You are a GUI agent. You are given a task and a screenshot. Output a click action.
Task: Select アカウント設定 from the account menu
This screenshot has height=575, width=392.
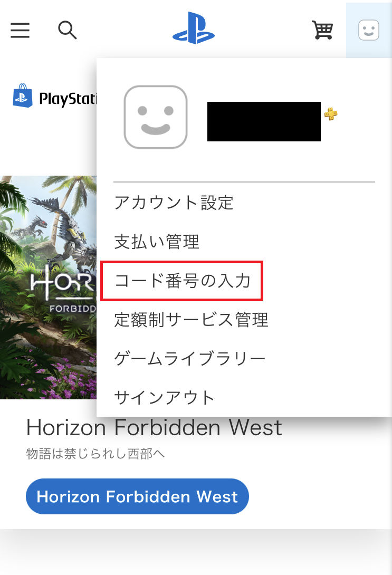pos(174,203)
